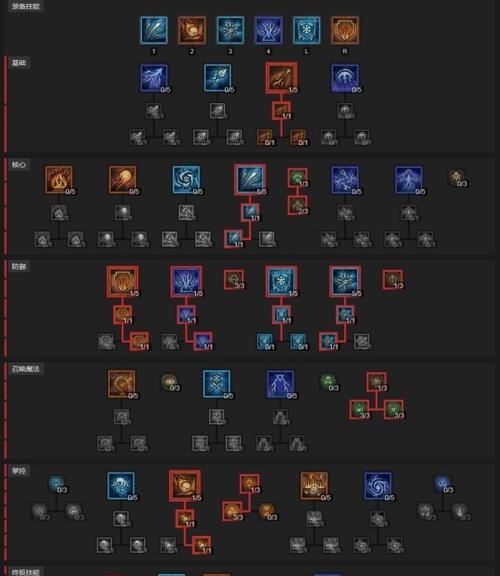Select the Lightning Spear conjuration skill
Image resolution: width=500 pixels, height=576 pixels.
point(281,384)
